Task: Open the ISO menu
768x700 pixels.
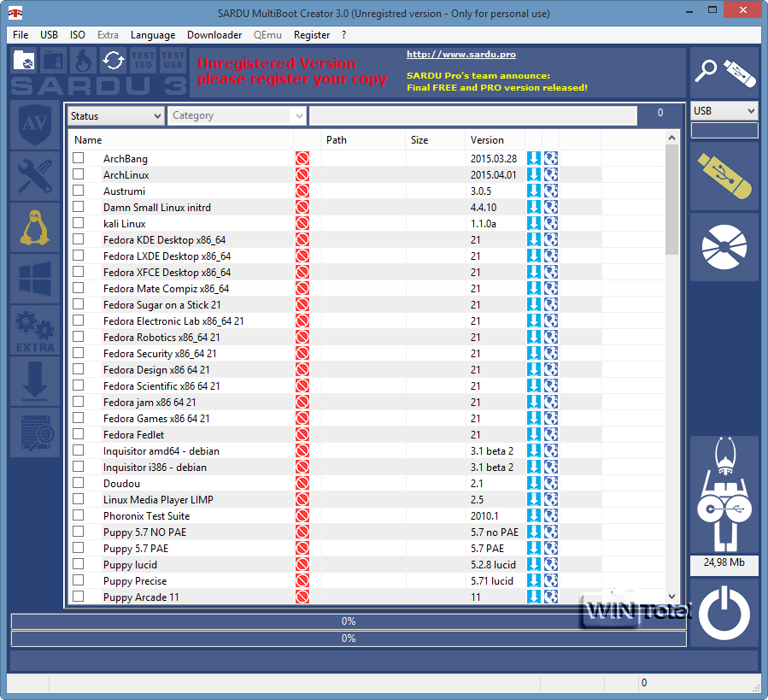Action: (x=78, y=35)
